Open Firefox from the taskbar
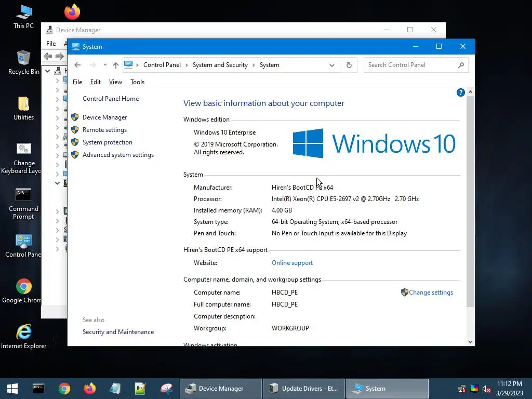This screenshot has height=399, width=532. click(x=89, y=389)
